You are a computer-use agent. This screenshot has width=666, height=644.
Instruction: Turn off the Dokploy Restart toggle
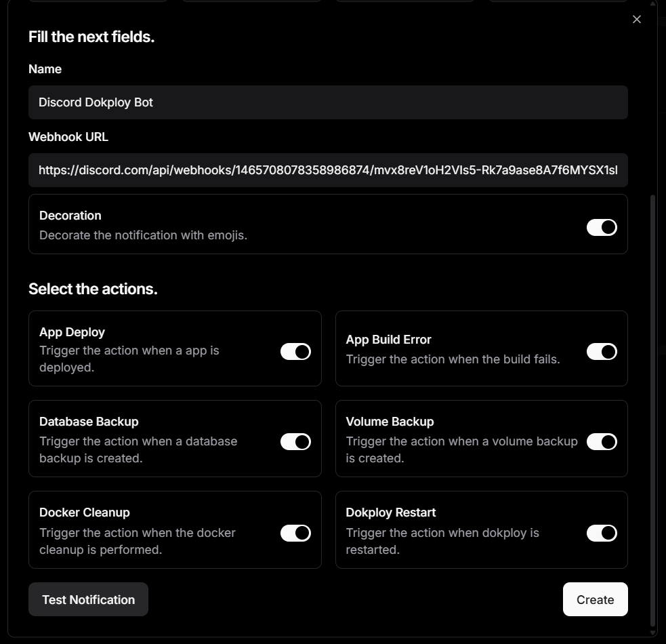pos(602,533)
